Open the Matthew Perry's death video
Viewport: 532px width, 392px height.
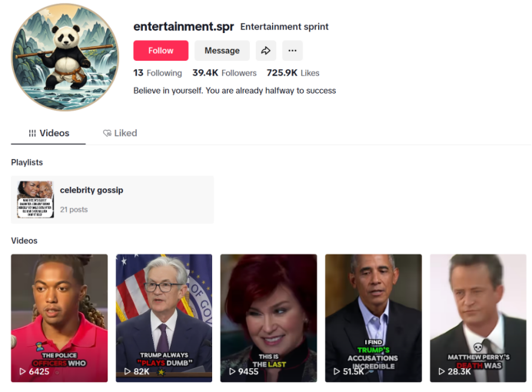[x=478, y=318]
